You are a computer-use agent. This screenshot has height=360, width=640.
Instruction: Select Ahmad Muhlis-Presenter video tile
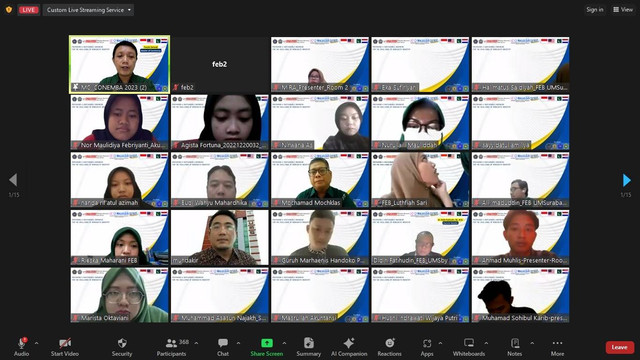520,238
